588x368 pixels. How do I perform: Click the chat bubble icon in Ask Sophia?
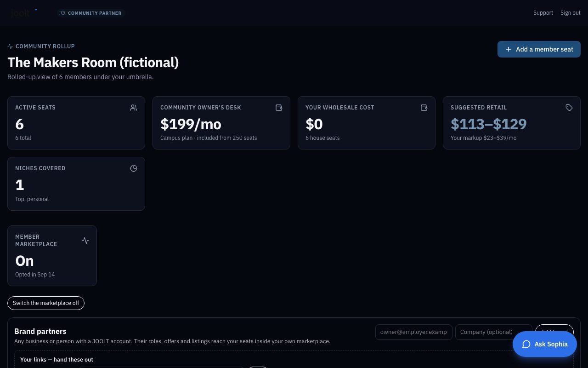pos(526,345)
